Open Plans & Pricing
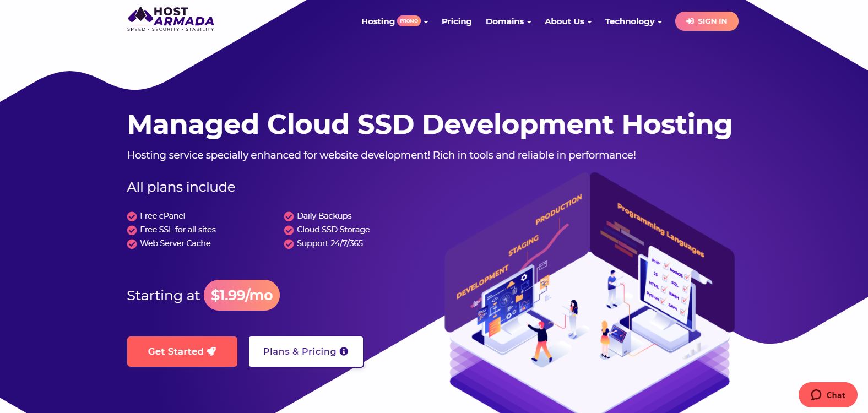The width and height of the screenshot is (868, 413). click(306, 351)
